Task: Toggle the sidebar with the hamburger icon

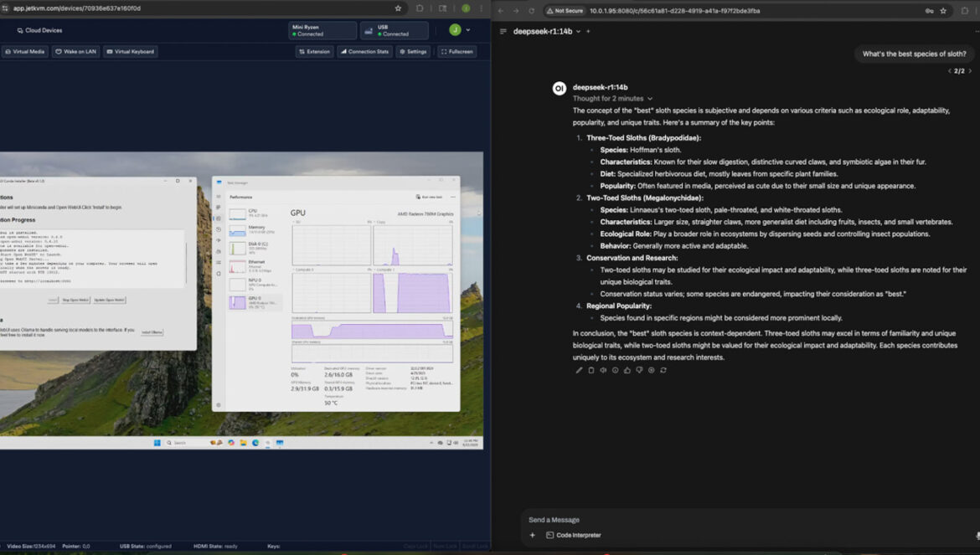Action: point(503,31)
